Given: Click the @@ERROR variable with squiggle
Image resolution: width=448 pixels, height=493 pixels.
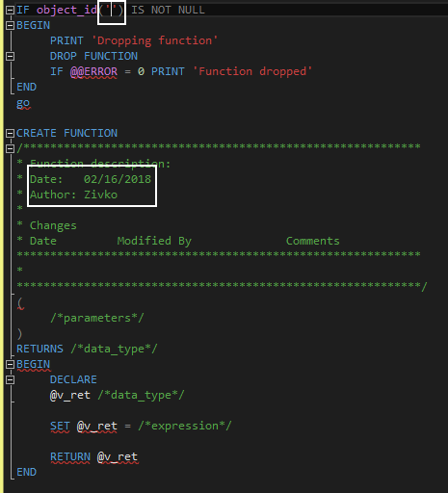Looking at the screenshot, I should coord(93,71).
